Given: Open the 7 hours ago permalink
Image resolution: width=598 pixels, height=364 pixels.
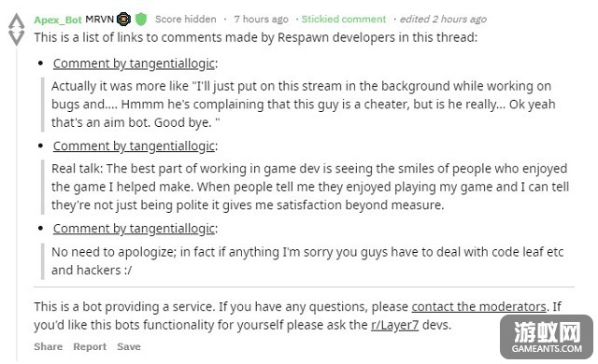Looking at the screenshot, I should point(261,19).
